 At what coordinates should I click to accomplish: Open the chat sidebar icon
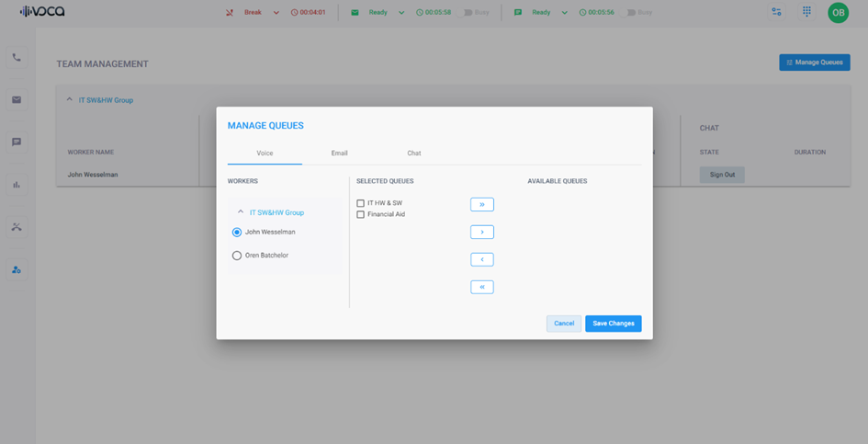(x=17, y=142)
